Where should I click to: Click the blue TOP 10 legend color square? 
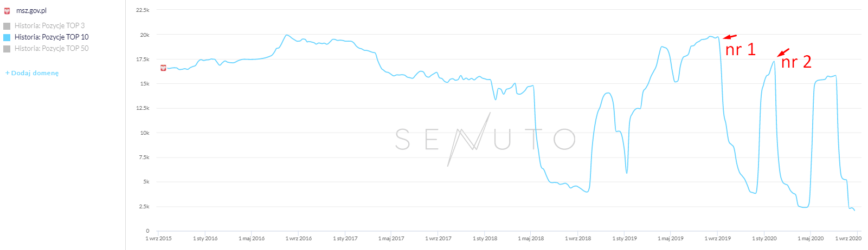7,37
